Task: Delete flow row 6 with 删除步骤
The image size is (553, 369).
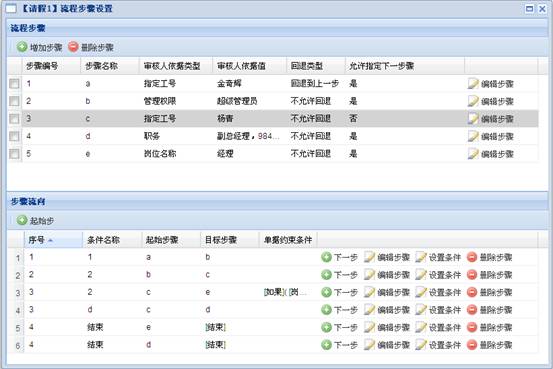Action: coord(490,345)
